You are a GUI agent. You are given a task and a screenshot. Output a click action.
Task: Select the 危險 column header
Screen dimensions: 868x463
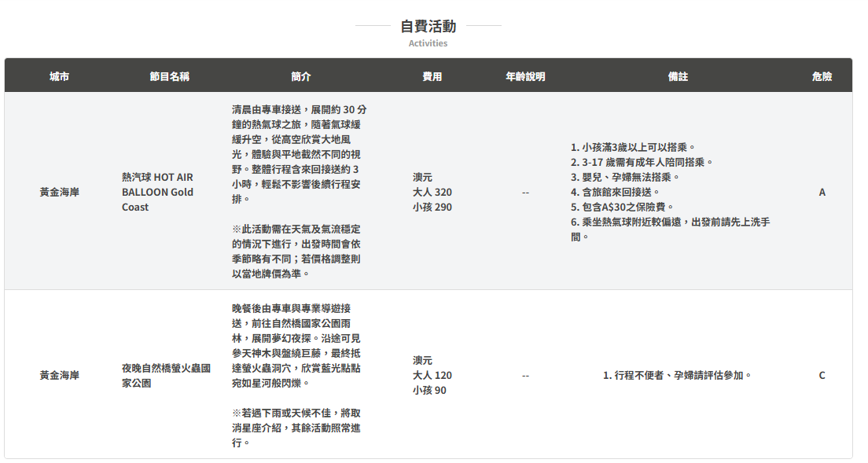822,76
